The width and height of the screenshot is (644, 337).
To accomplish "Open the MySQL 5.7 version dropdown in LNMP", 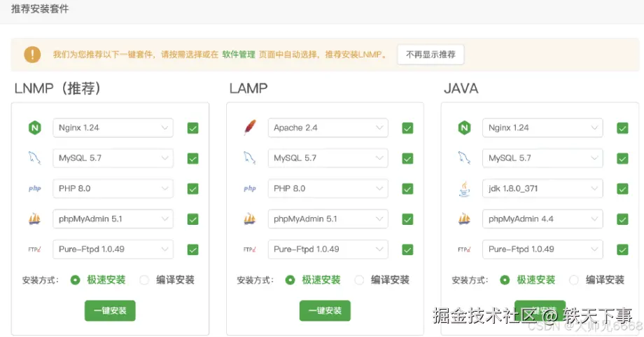I will click(x=113, y=158).
